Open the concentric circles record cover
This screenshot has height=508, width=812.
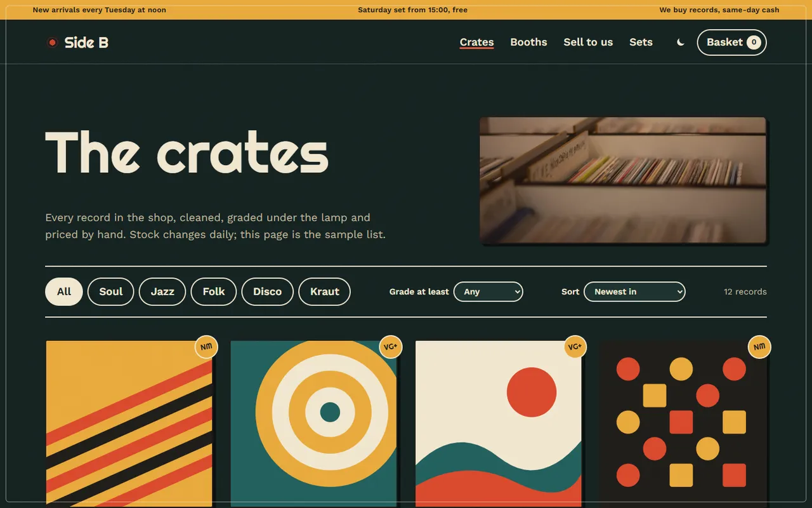pyautogui.click(x=313, y=424)
